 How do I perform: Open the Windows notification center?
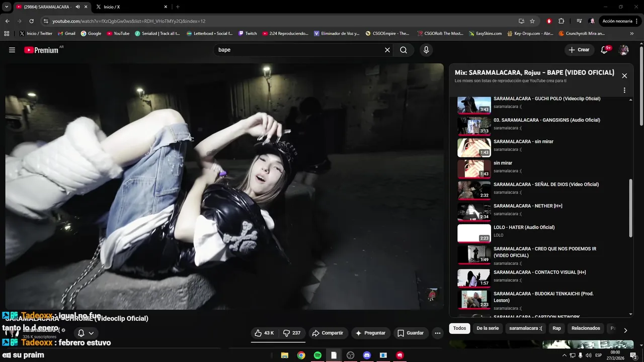click(634, 355)
